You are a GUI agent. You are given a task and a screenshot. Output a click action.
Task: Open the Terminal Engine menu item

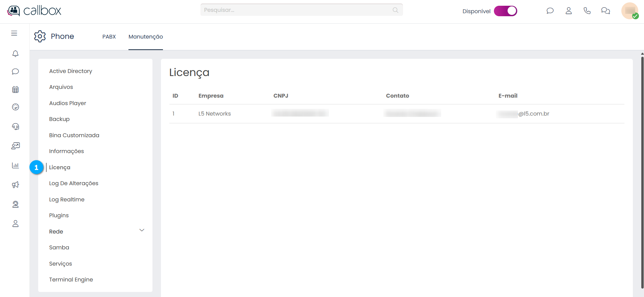(x=71, y=279)
